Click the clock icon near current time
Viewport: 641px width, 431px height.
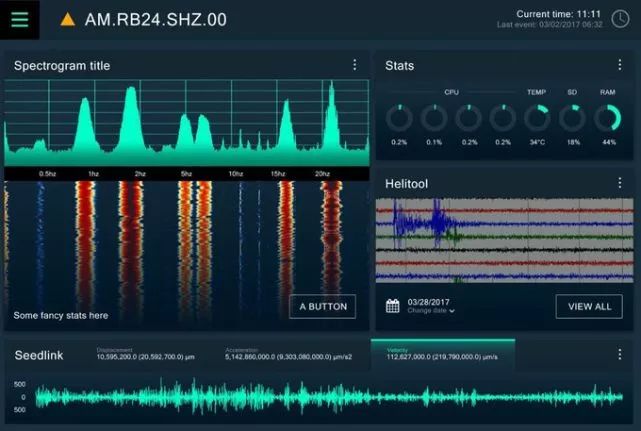(x=620, y=19)
